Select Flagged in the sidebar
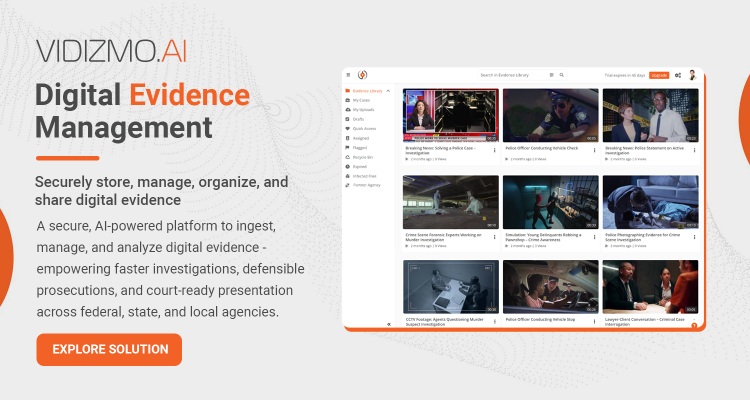Image resolution: width=750 pixels, height=400 pixels. pos(360,148)
